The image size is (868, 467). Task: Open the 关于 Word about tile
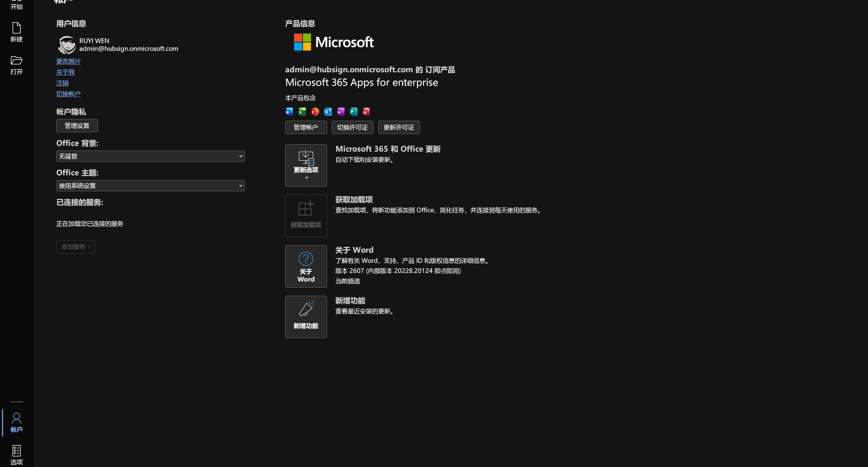(x=306, y=266)
